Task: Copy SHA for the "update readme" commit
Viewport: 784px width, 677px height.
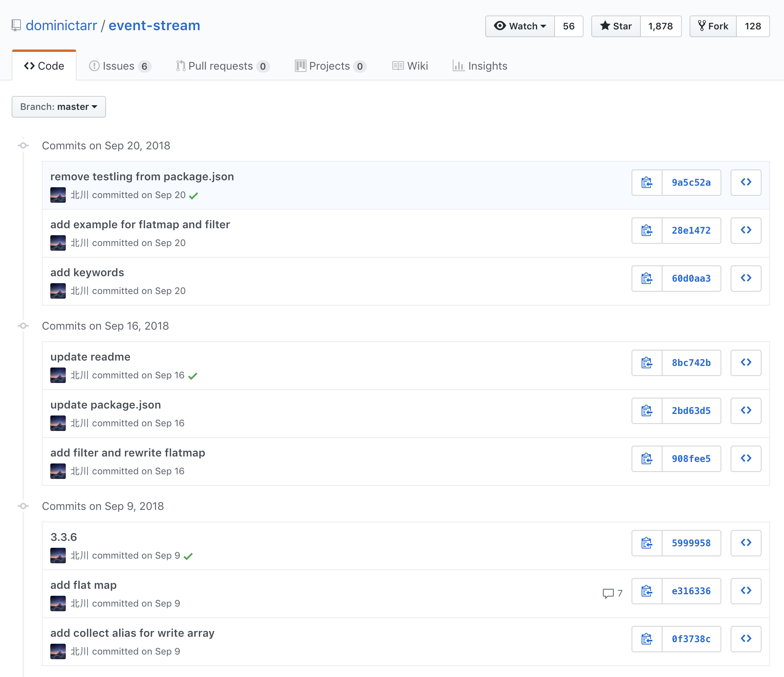Action: click(x=646, y=362)
